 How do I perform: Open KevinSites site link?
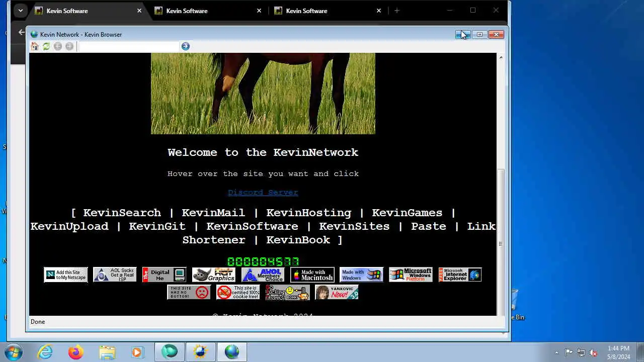pos(354,226)
